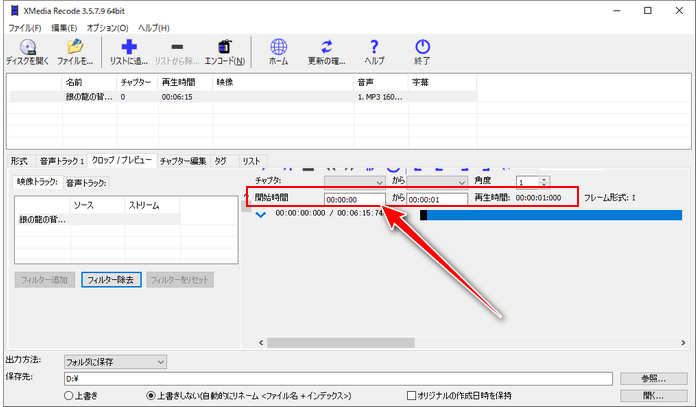Click the 1. MP3 160… audio cell
The height and width of the screenshot is (407, 700).
pyautogui.click(x=380, y=97)
